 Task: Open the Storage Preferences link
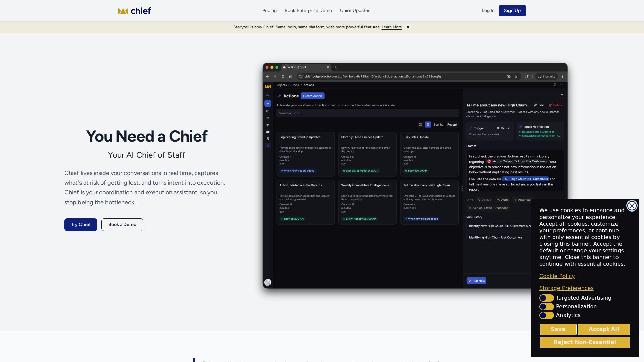tap(566, 288)
